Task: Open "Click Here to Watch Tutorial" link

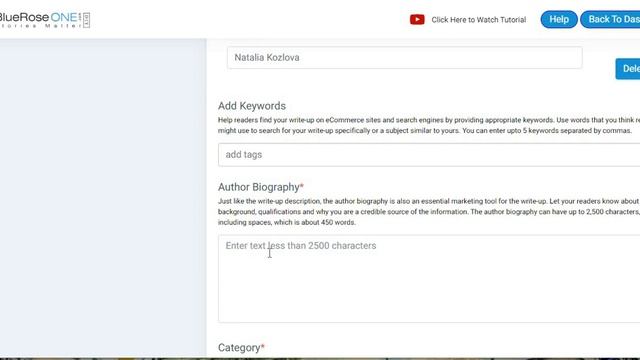Action: (478, 20)
